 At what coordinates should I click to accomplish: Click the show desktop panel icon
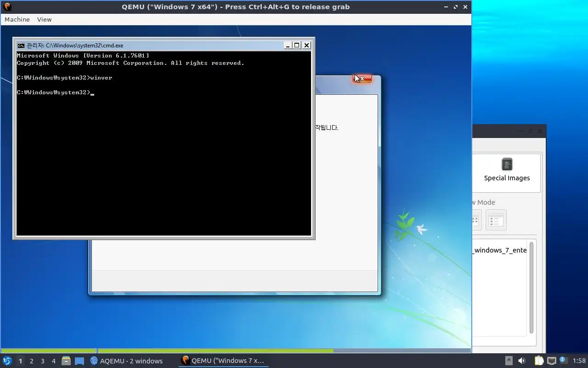pyautogui.click(x=79, y=361)
